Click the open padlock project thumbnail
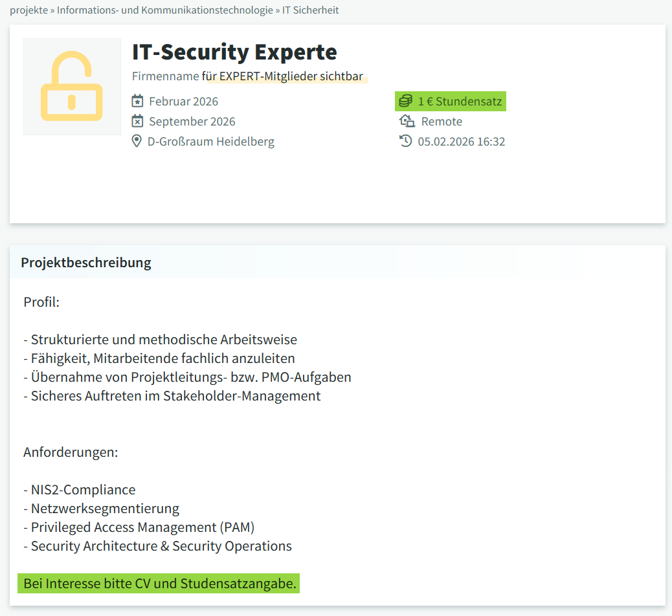This screenshot has width=672, height=616. [72, 87]
